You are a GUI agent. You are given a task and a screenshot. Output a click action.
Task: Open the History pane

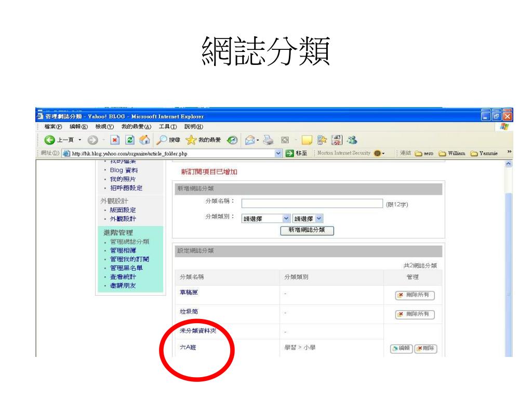point(232,140)
